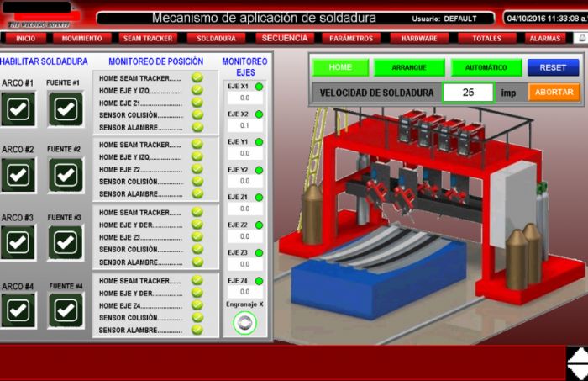This screenshot has height=381, width=588.
Task: Select the EJE X1 value field
Action: tap(245, 98)
